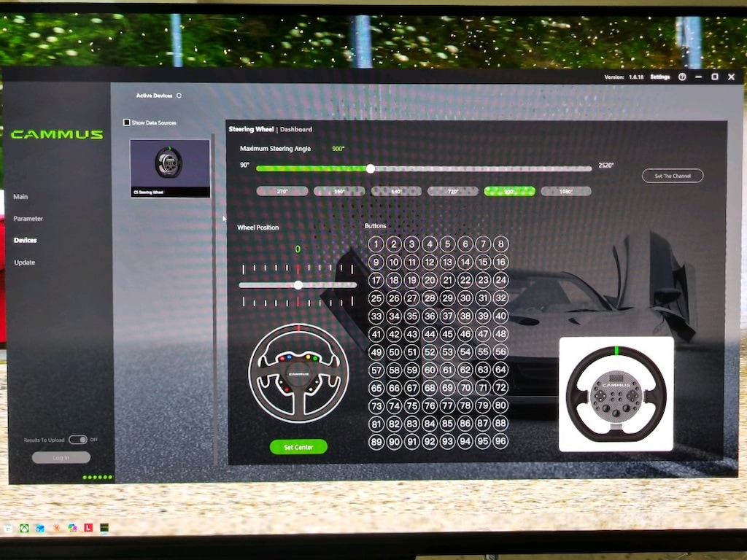Open Settings in the title bar
The image size is (747, 560).
point(659,77)
